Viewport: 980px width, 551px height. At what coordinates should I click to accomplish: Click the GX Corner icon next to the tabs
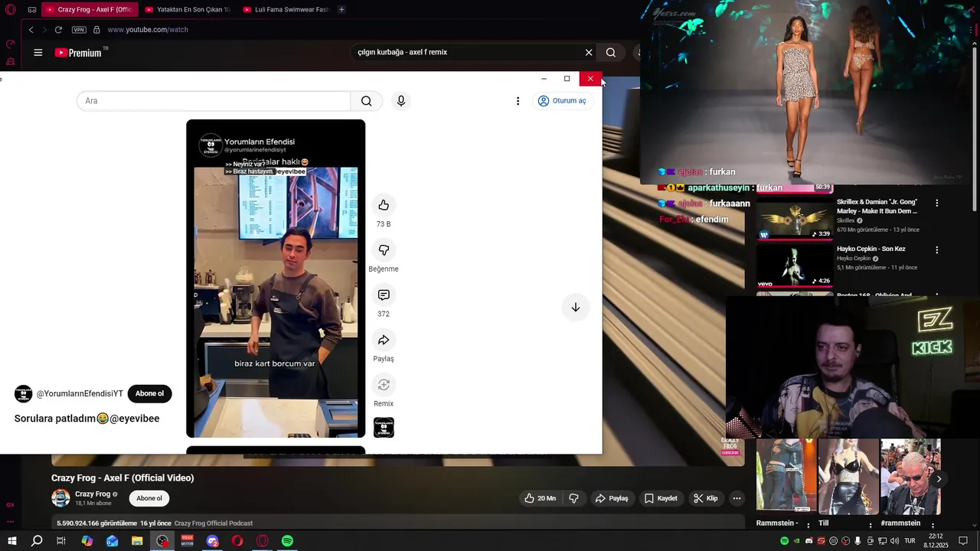click(31, 10)
